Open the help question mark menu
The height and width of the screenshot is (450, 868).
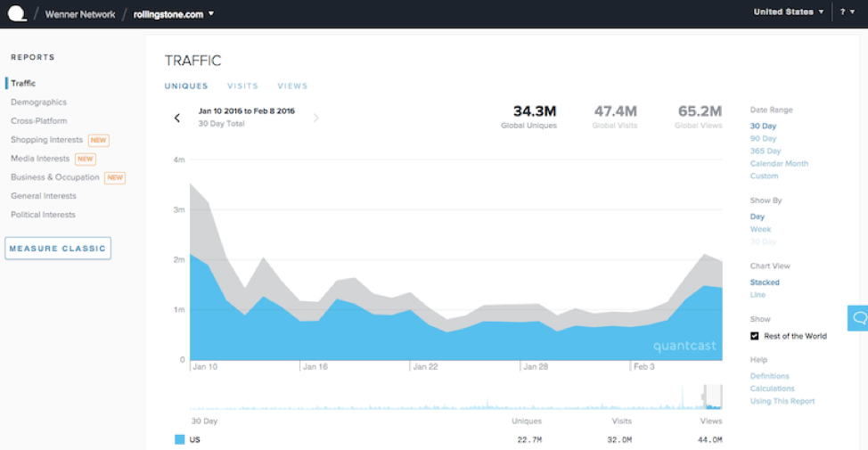point(847,12)
